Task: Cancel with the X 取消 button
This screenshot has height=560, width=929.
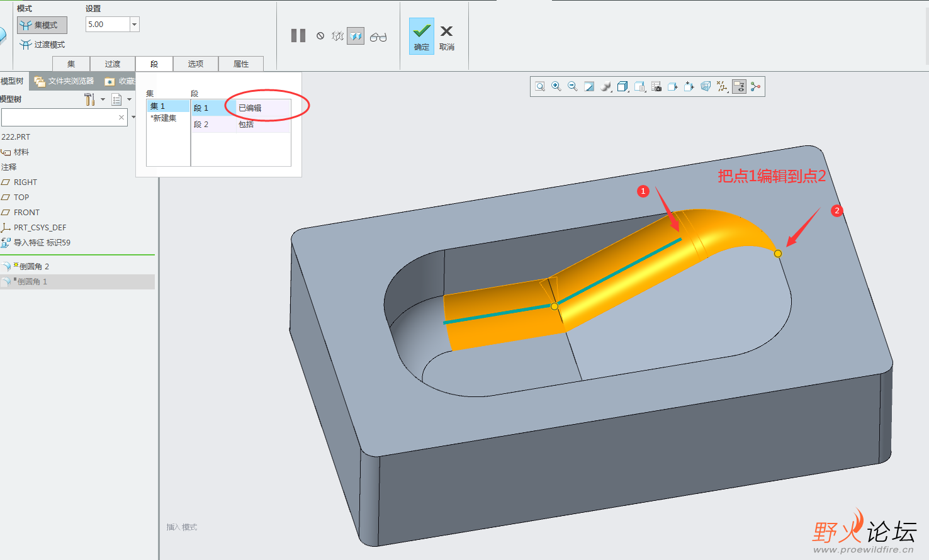Action: (x=447, y=37)
